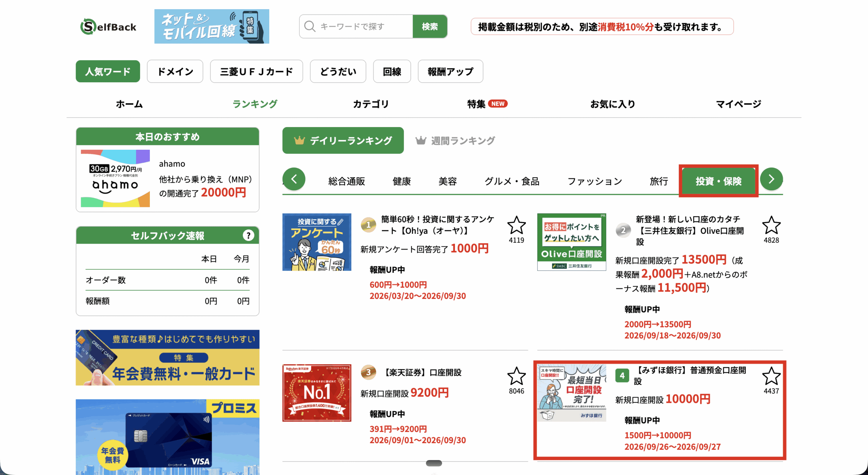
Task: Click the gray crown icon on 週間ランキング
Action: (x=421, y=140)
